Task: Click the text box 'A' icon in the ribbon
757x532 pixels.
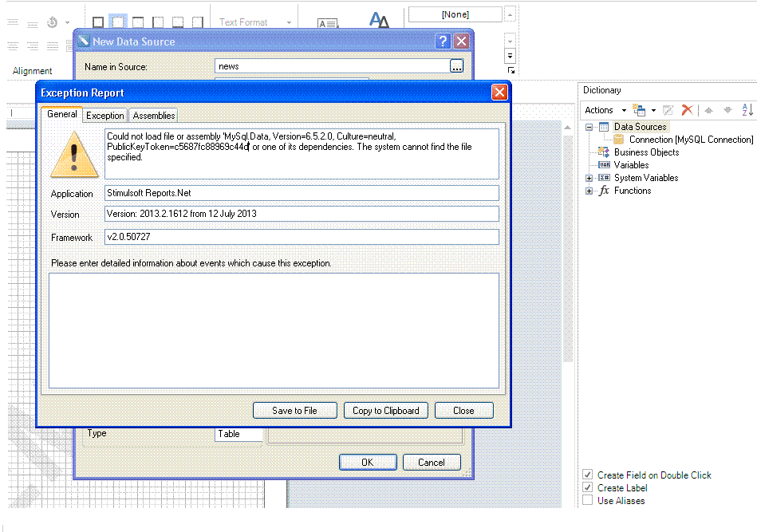Action: pos(328,22)
